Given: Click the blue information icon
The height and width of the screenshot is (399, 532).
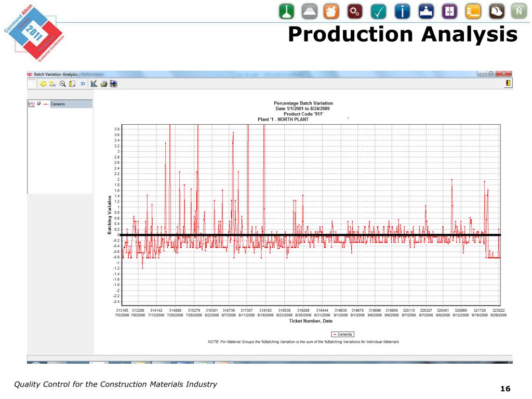Looking at the screenshot, I should click(402, 11).
